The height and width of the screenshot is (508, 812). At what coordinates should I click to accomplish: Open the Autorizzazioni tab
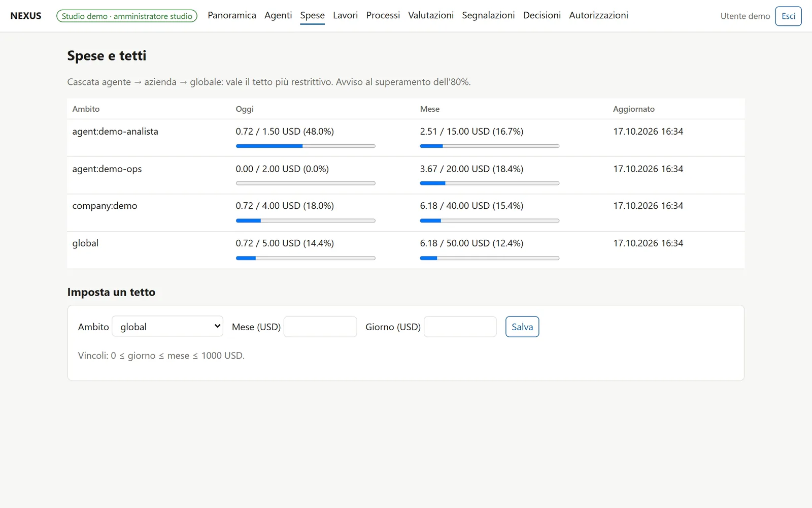[598, 15]
